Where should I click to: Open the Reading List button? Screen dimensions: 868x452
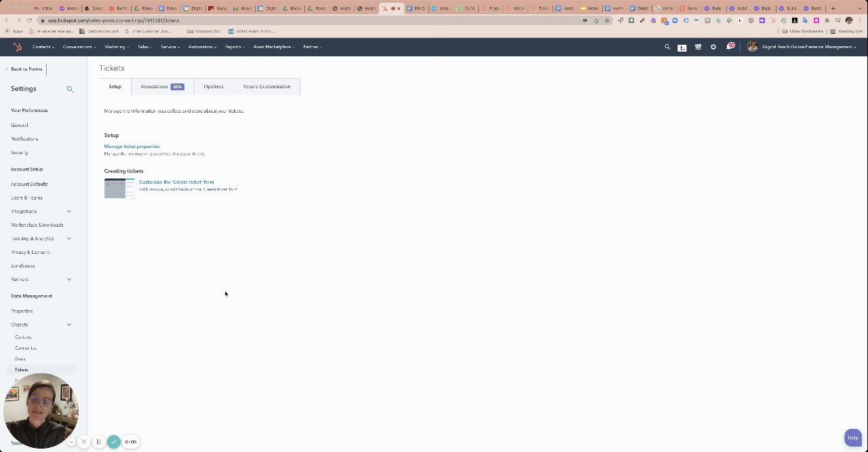[x=847, y=31]
